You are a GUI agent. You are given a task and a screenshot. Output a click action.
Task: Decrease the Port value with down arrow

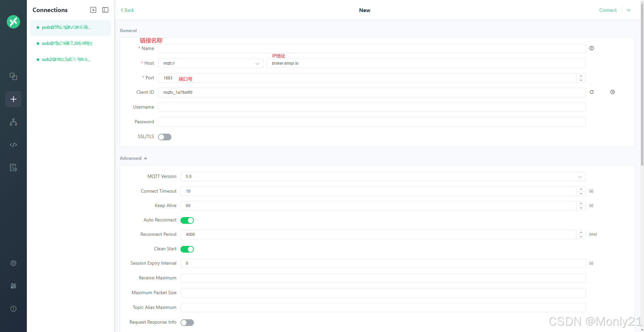point(581,80)
